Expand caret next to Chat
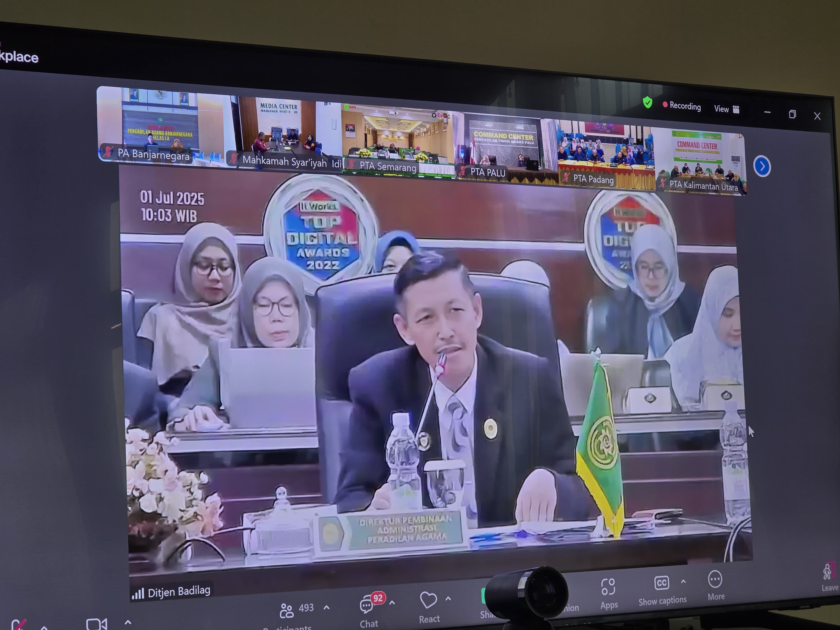The width and height of the screenshot is (840, 630). pyautogui.click(x=392, y=602)
